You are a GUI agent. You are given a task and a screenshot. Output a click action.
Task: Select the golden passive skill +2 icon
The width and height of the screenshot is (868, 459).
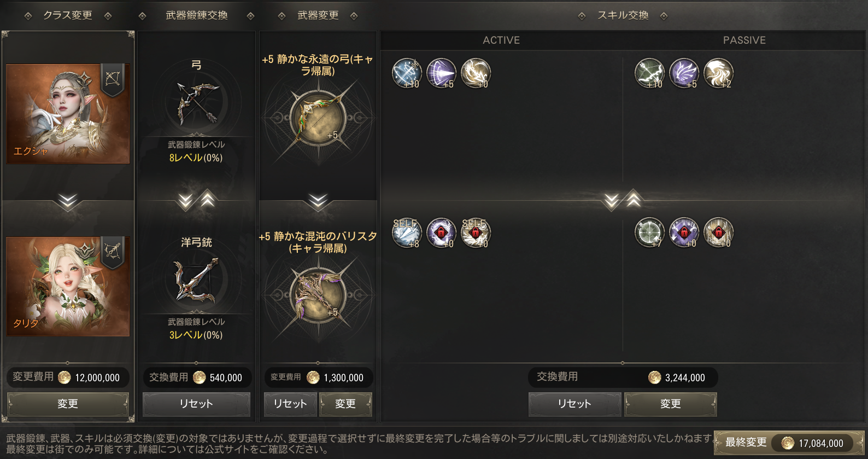pos(718,73)
